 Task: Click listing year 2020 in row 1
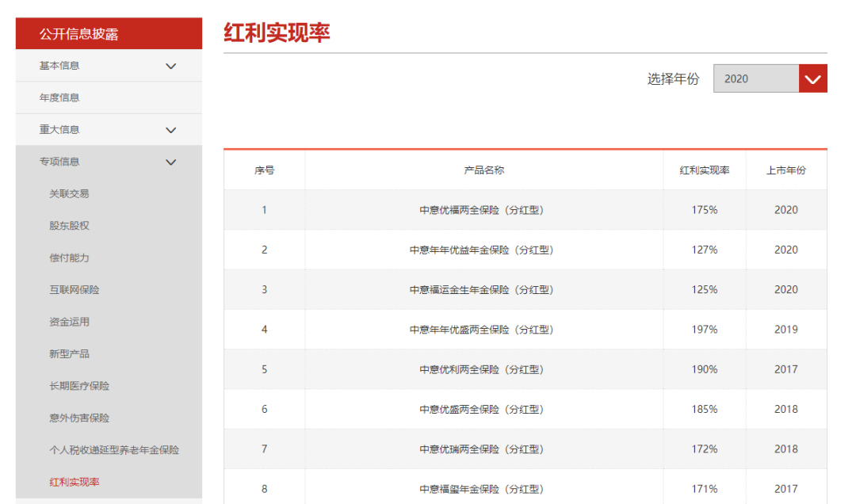point(786,210)
